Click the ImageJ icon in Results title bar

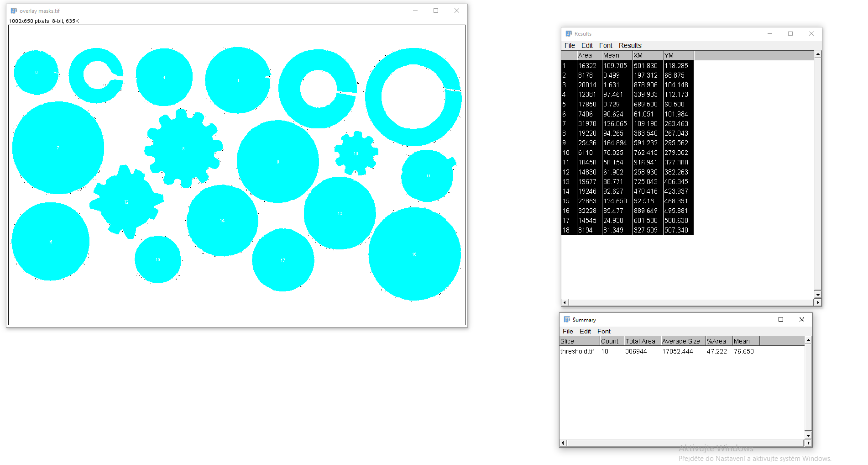pyautogui.click(x=569, y=34)
